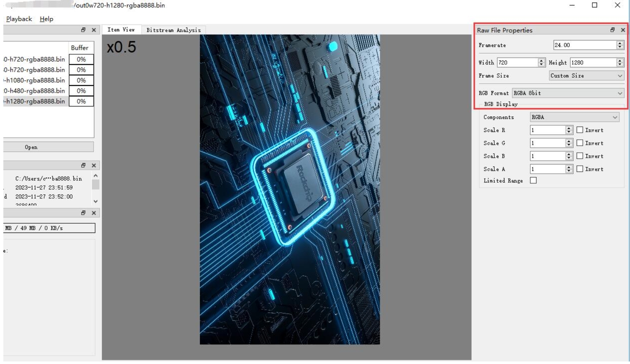Viewport: 630px width, 364px height.
Task: Adjust the Width stepper arrows
Action: click(x=541, y=63)
